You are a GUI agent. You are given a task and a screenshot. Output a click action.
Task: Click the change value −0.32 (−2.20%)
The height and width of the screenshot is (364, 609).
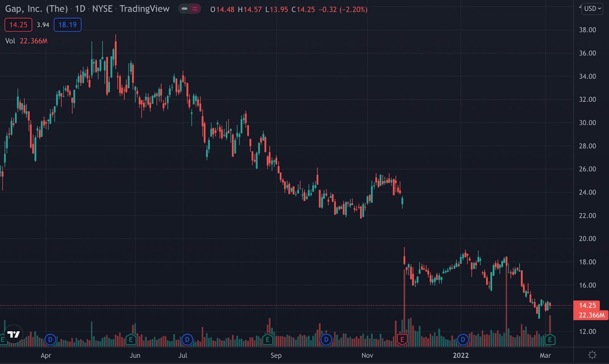[343, 10]
